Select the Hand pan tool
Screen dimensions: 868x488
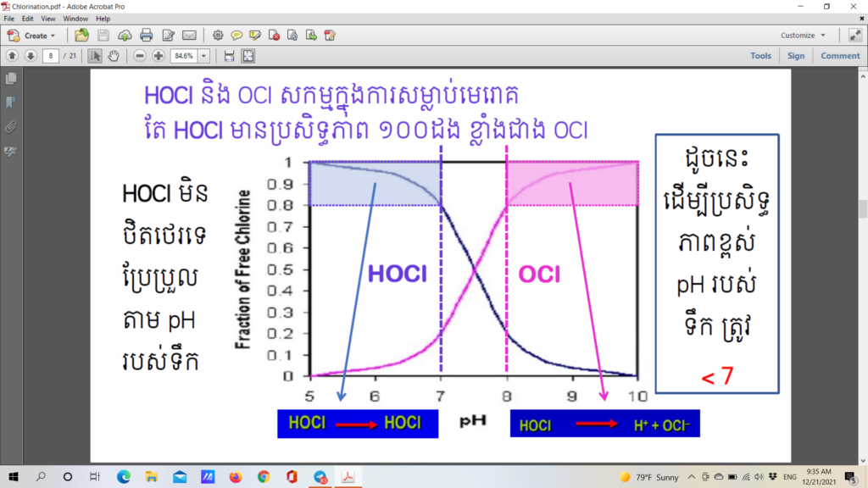point(114,56)
